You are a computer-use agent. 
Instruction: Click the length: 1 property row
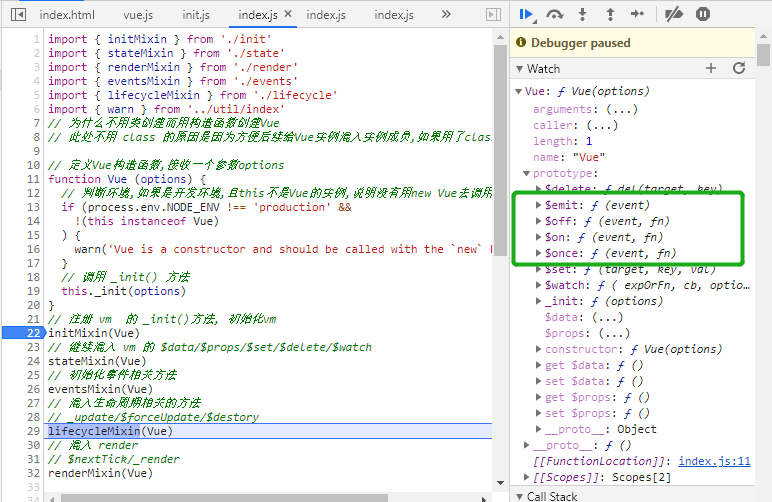tap(562, 141)
